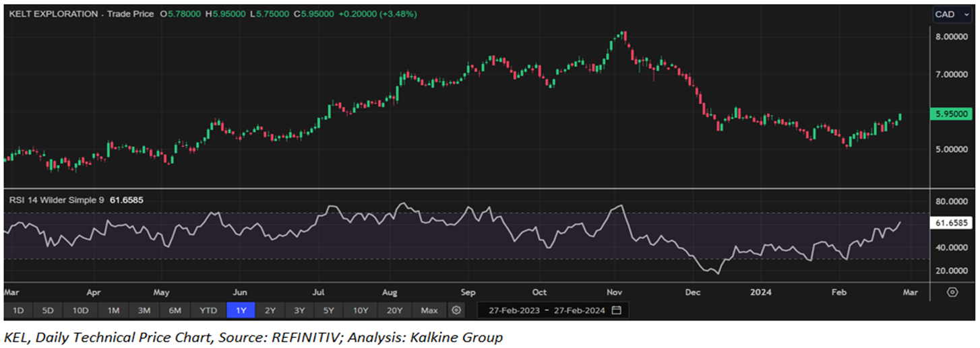This screenshot has width=980, height=348.
Task: Click the 8.00000 price axis label
Action: click(952, 38)
